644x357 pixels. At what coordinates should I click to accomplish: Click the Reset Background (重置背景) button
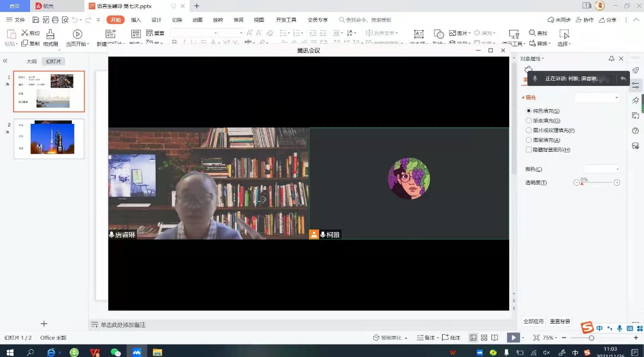click(560, 322)
